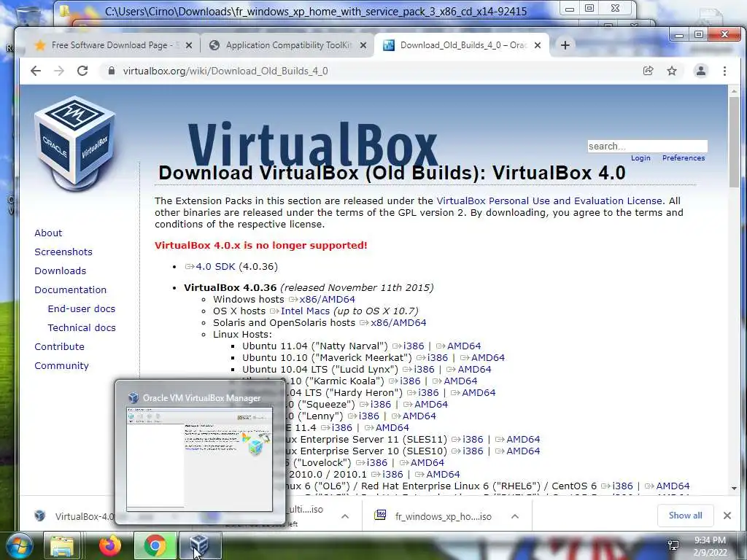Open Screenshots in sidebar
747x560 pixels.
(63, 252)
